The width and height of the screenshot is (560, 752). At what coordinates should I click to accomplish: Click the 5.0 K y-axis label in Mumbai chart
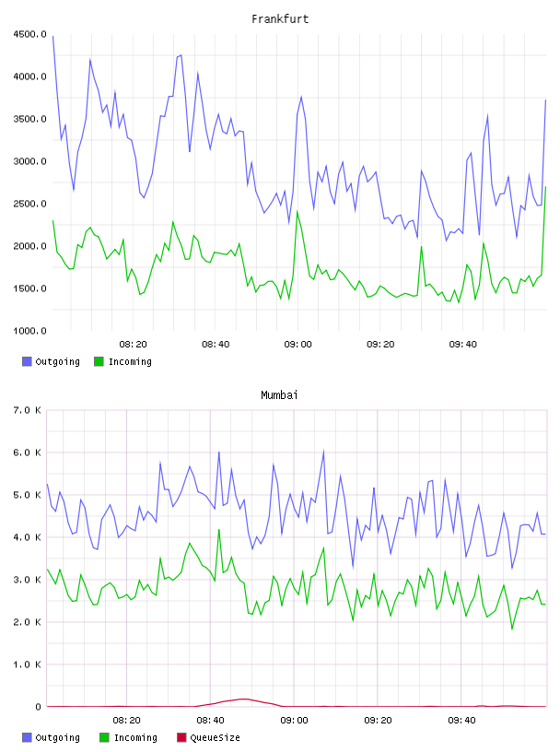[x=27, y=495]
